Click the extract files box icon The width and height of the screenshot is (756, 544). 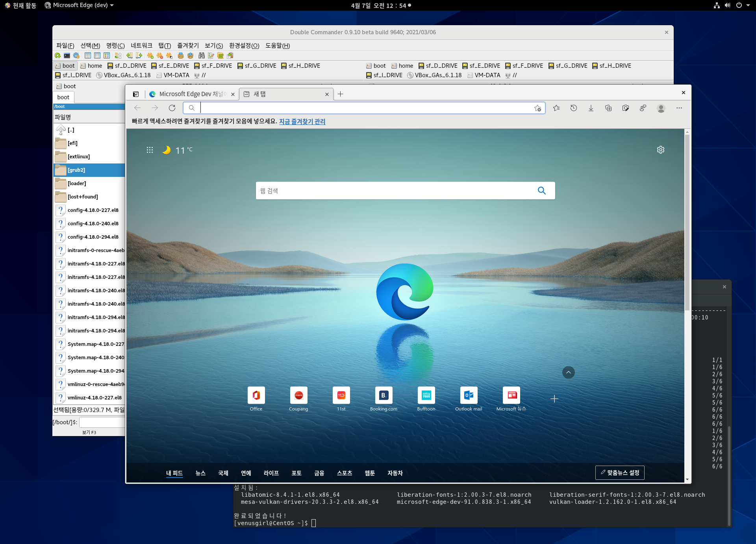(190, 56)
